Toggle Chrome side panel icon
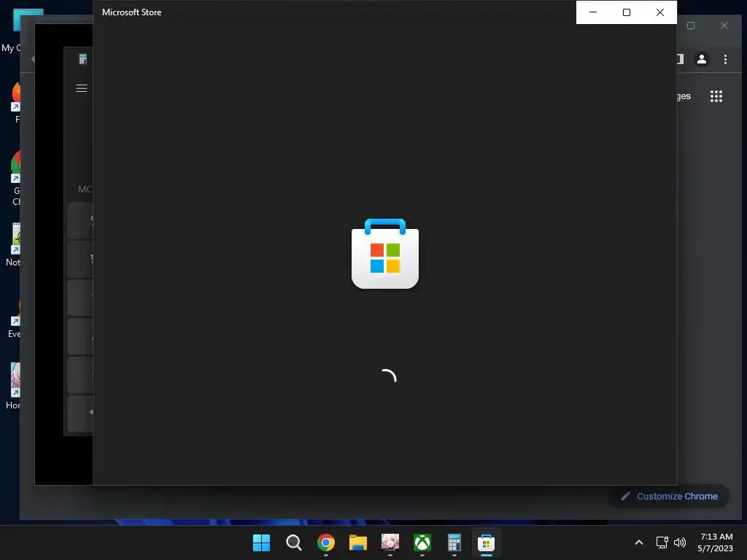Image resolution: width=747 pixels, height=560 pixels. (x=681, y=59)
